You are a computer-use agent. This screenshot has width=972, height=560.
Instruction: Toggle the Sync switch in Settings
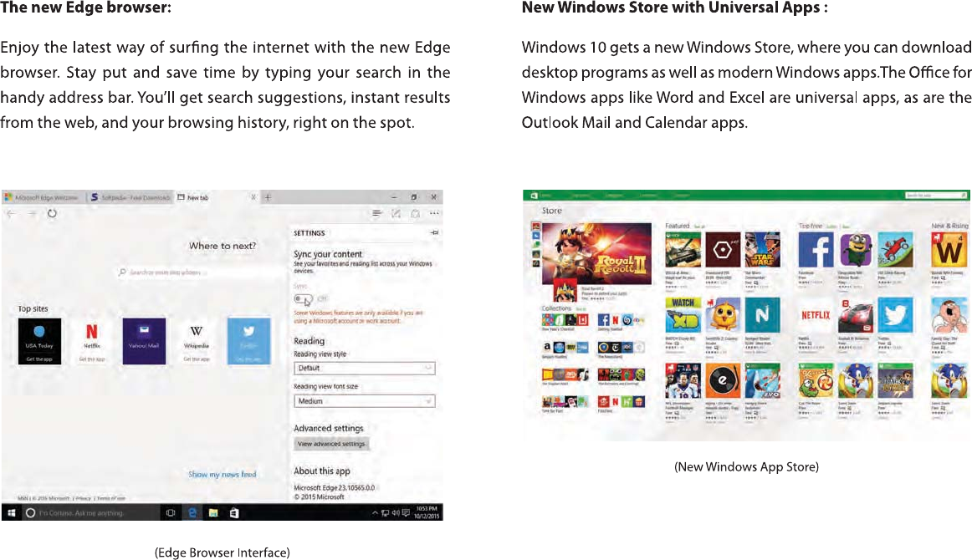click(x=303, y=299)
